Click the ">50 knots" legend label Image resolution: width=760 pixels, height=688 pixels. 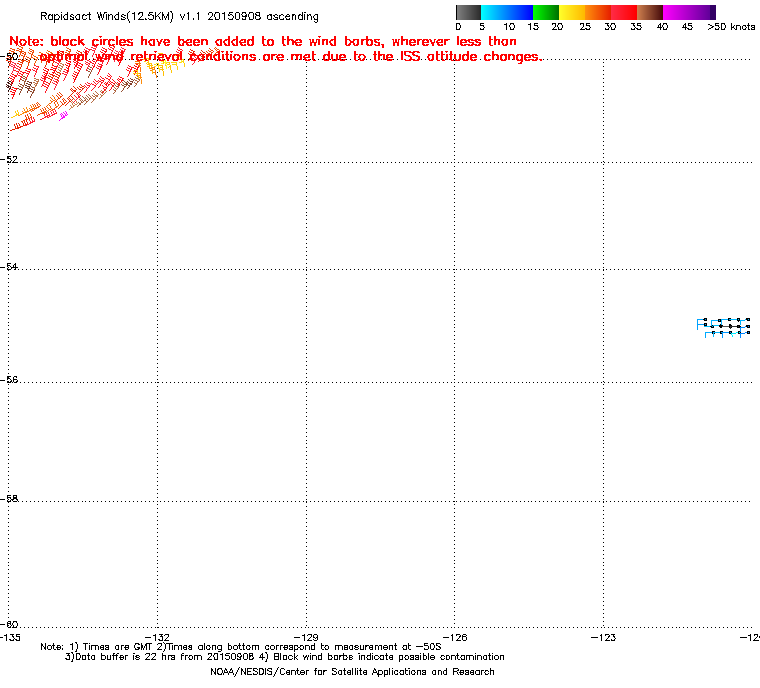[x=731, y=27]
